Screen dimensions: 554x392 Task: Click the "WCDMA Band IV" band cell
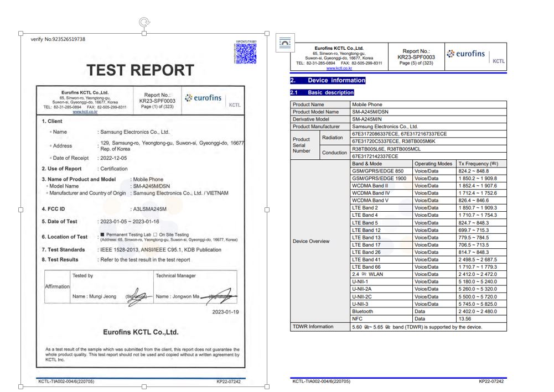pos(381,193)
